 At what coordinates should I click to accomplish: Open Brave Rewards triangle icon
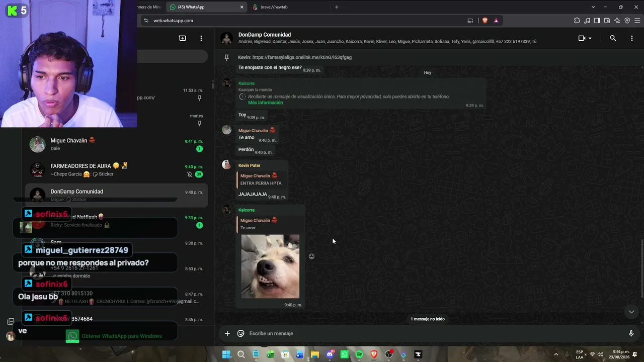(x=496, y=21)
